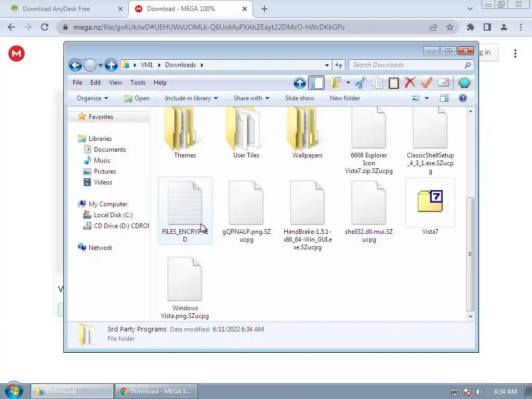Screen dimensions: 532x399
Task: Select Network in navigation pane
Action: (100, 248)
